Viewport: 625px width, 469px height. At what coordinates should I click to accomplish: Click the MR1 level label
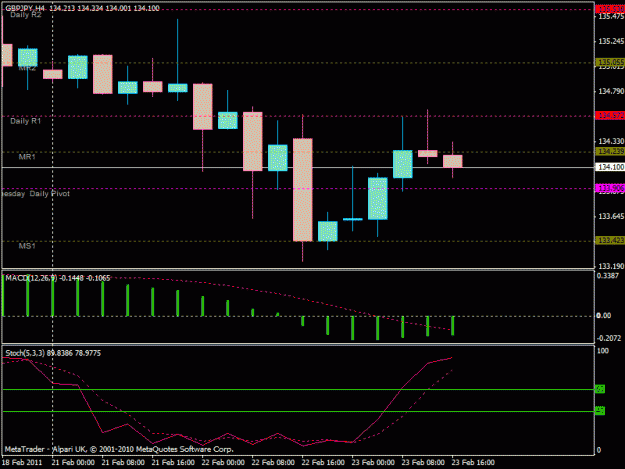pos(27,157)
